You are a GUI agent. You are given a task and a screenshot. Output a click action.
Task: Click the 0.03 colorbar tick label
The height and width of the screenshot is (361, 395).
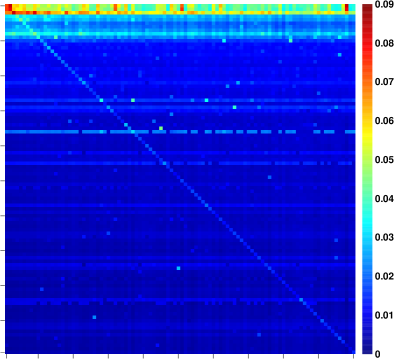384,237
